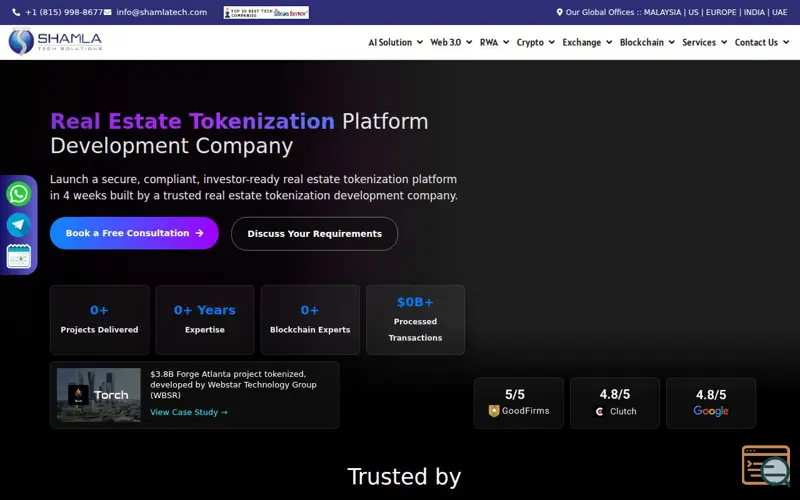
Task: Click the Google logo rating
Action: click(711, 411)
